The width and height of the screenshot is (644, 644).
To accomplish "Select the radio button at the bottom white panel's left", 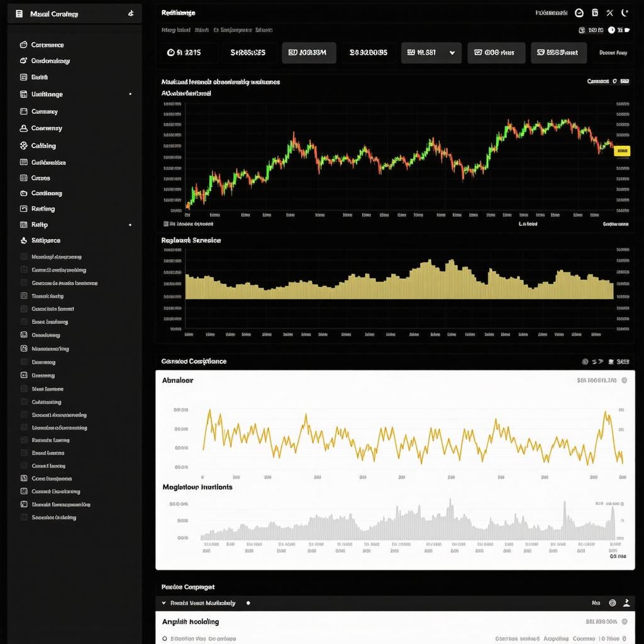I will [x=165, y=639].
